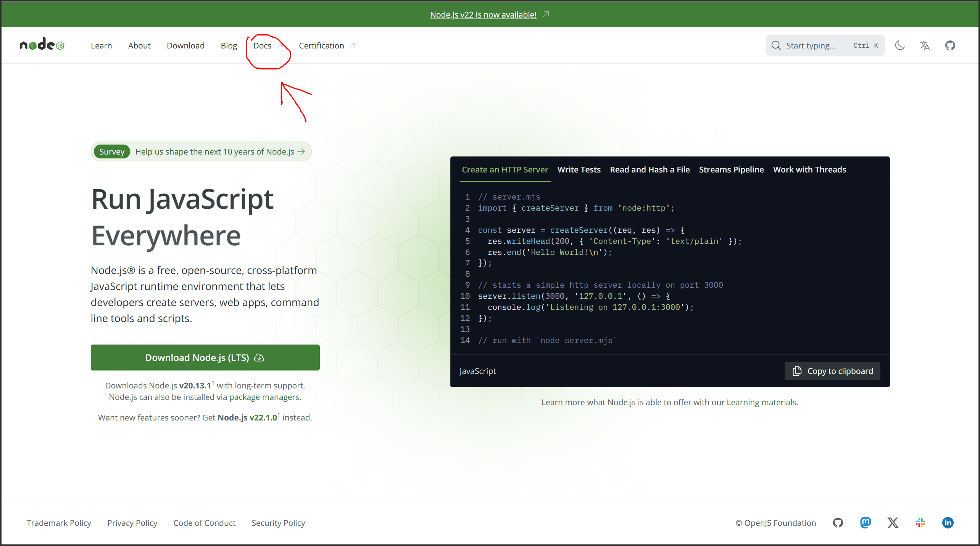Click the copy icon in Copy to clipboard

pyautogui.click(x=797, y=371)
